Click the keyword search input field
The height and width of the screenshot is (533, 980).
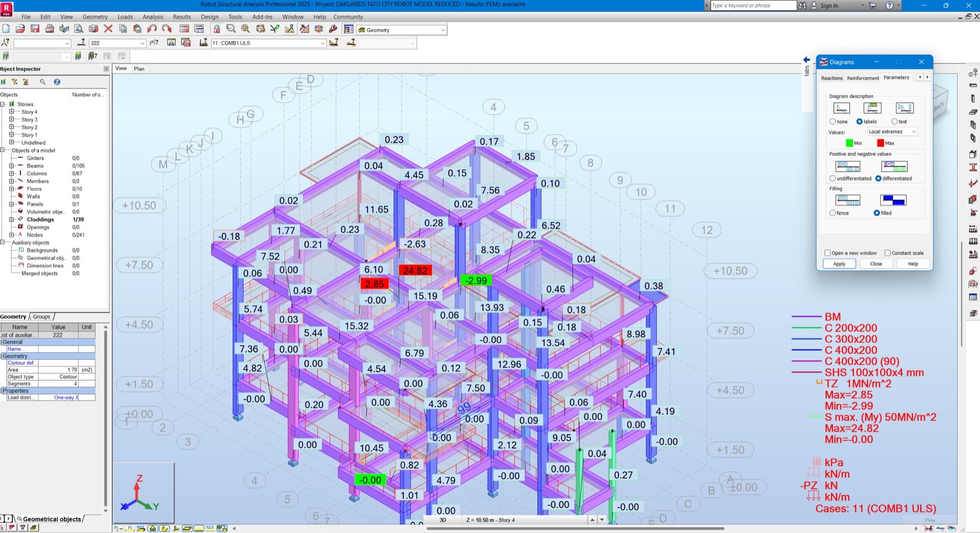coord(753,6)
